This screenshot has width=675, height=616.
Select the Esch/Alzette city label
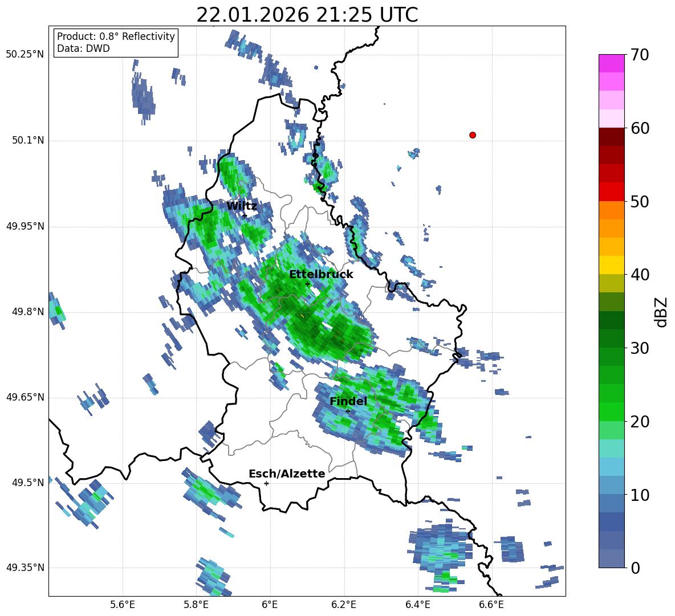(287, 474)
